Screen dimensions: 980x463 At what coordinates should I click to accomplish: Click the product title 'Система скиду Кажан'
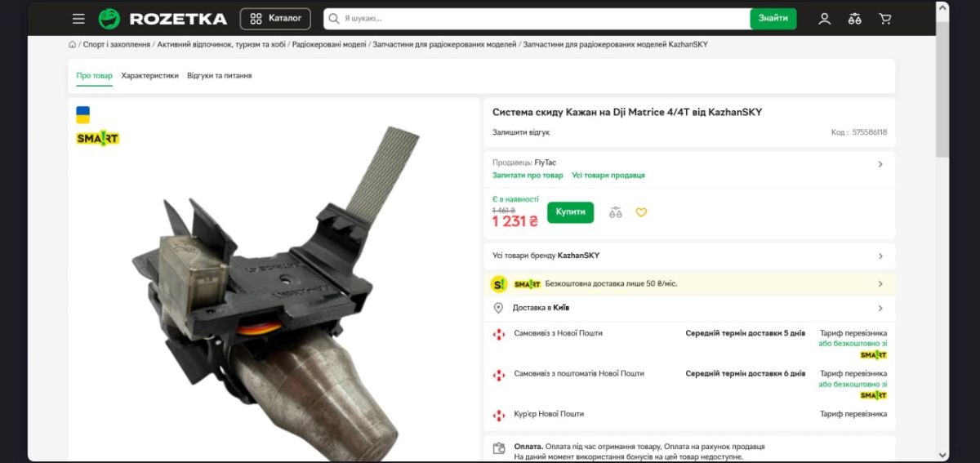627,112
